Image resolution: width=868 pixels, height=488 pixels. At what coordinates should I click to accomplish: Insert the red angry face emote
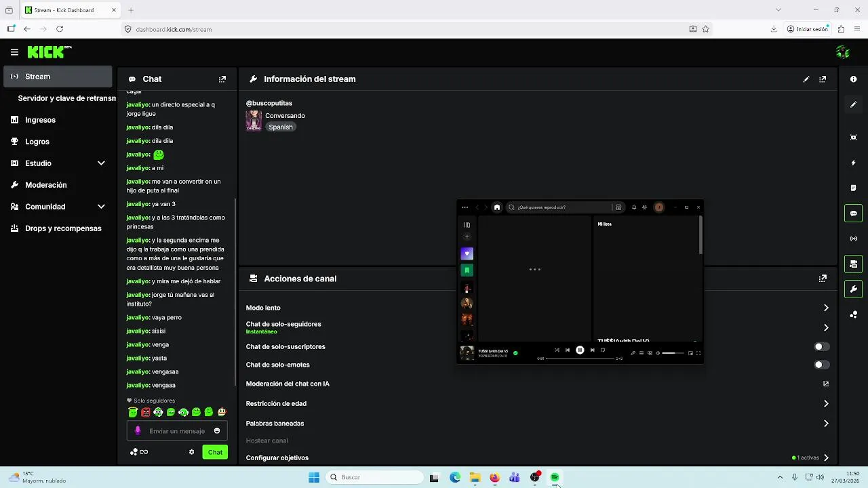pyautogui.click(x=145, y=412)
